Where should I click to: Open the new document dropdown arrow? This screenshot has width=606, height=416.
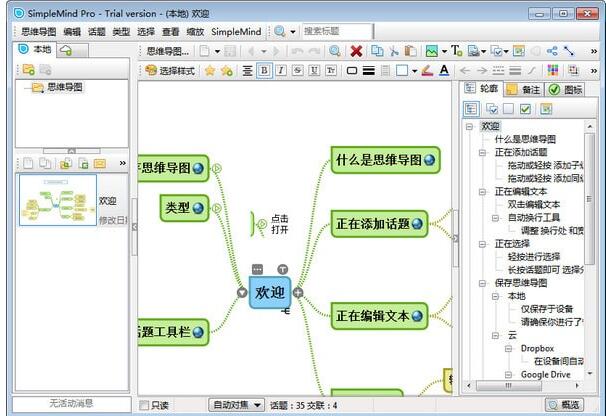pos(217,51)
